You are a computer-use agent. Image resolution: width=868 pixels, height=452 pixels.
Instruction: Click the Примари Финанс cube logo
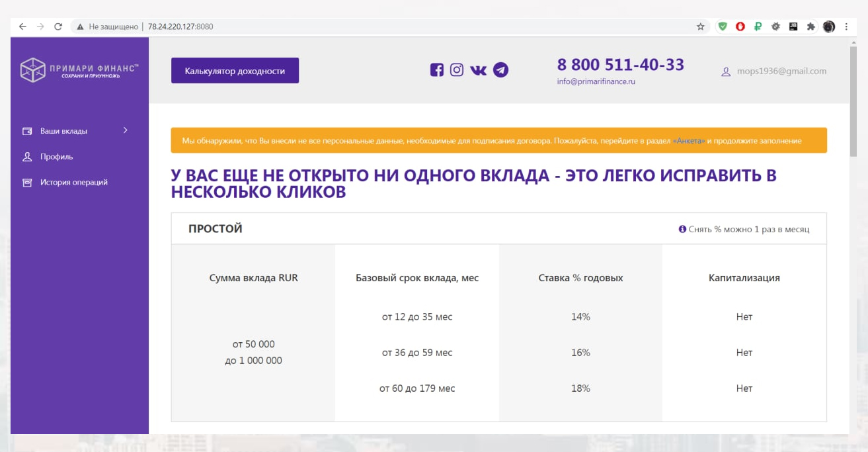[x=32, y=70]
